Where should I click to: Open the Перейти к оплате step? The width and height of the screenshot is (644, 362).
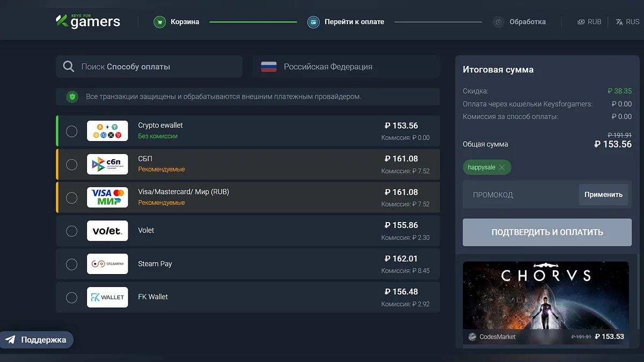point(354,22)
